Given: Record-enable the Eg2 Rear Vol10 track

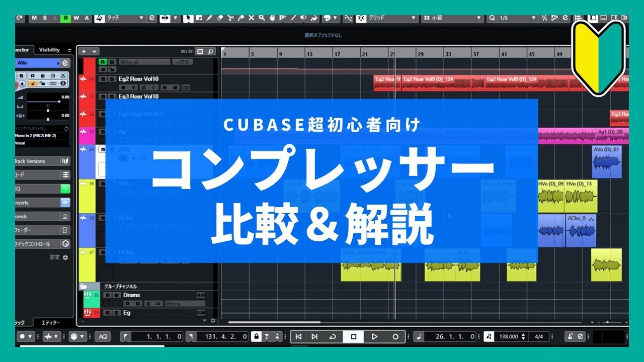Looking at the screenshot, I should pyautogui.click(x=122, y=87).
